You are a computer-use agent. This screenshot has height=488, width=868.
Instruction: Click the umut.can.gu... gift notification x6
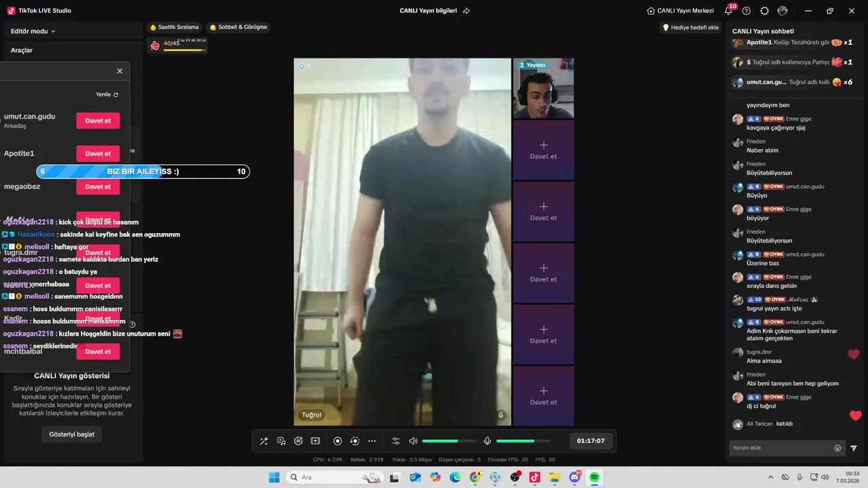coord(793,82)
